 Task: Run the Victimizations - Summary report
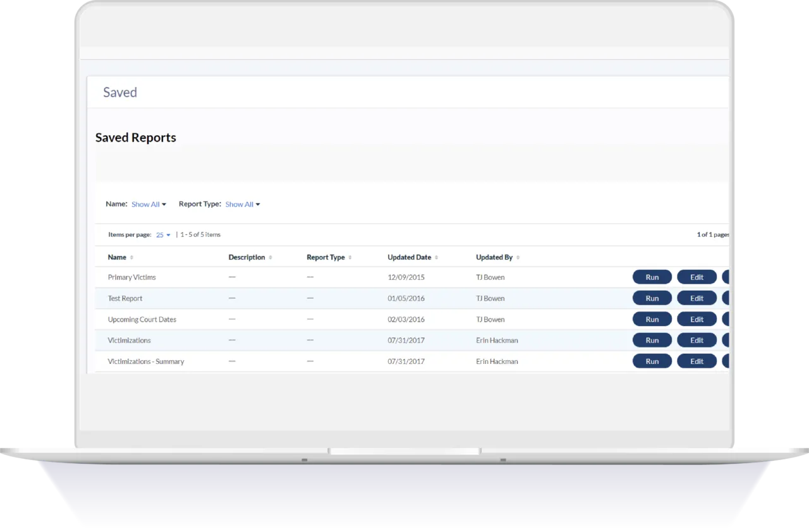[652, 361]
